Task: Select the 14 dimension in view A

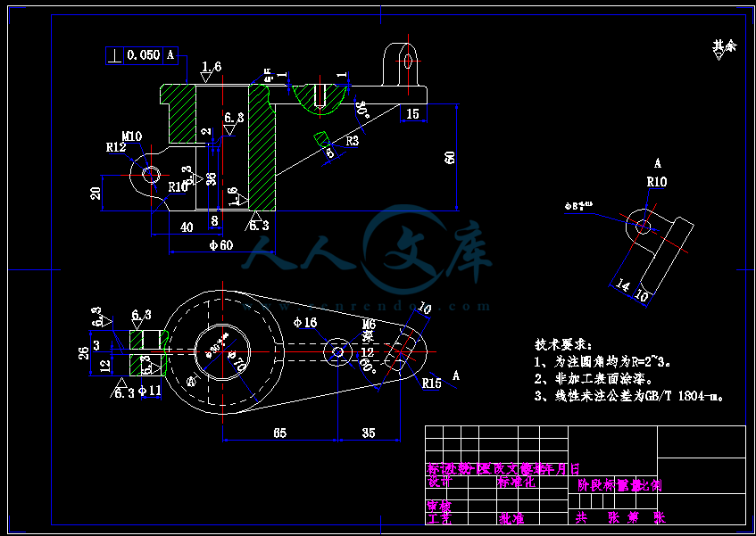Action: tap(622, 286)
